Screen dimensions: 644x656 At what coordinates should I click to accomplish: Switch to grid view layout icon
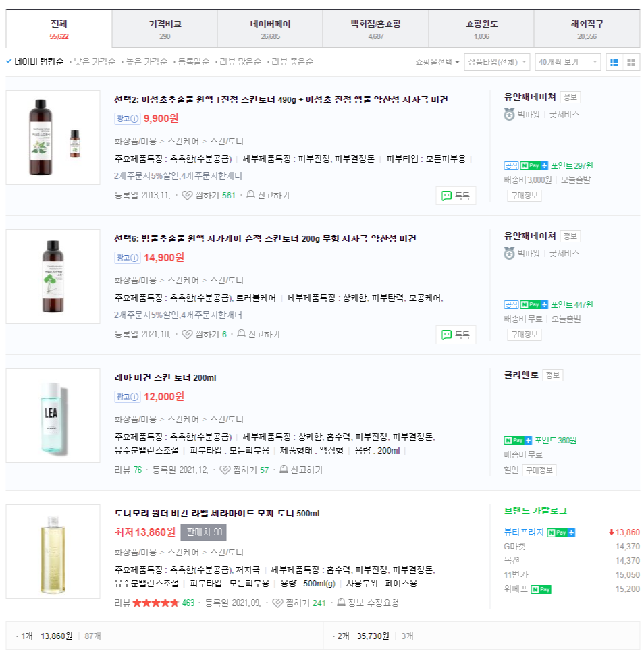pyautogui.click(x=631, y=62)
